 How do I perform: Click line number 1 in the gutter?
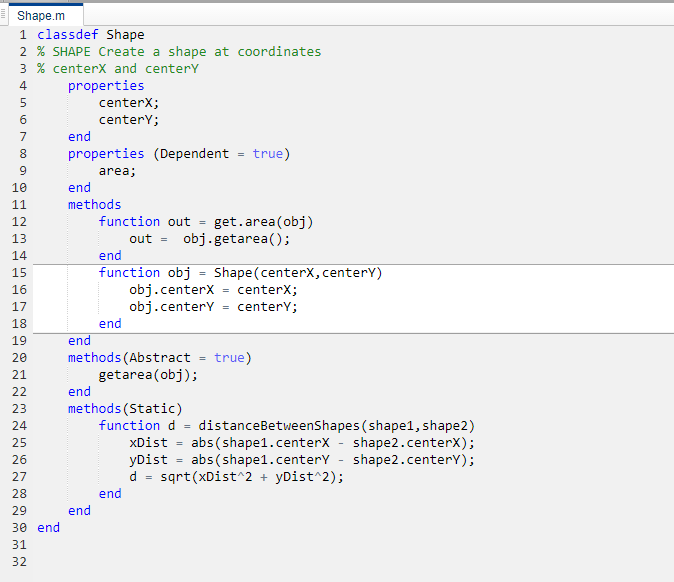(22, 35)
